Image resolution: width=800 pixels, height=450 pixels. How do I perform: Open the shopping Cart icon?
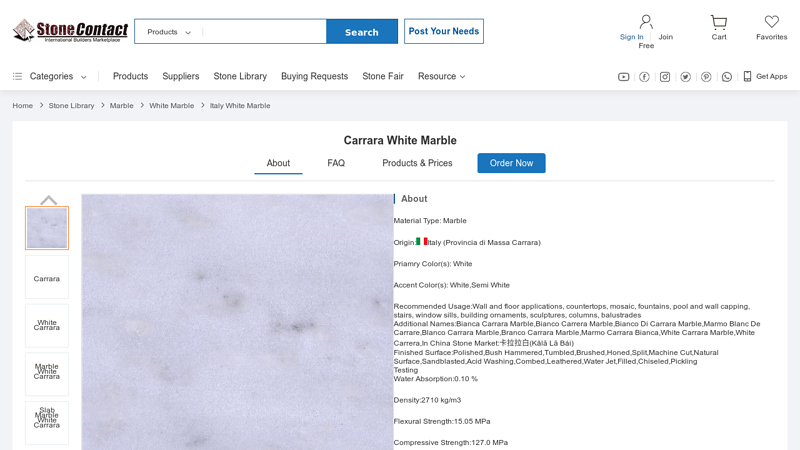(x=719, y=22)
